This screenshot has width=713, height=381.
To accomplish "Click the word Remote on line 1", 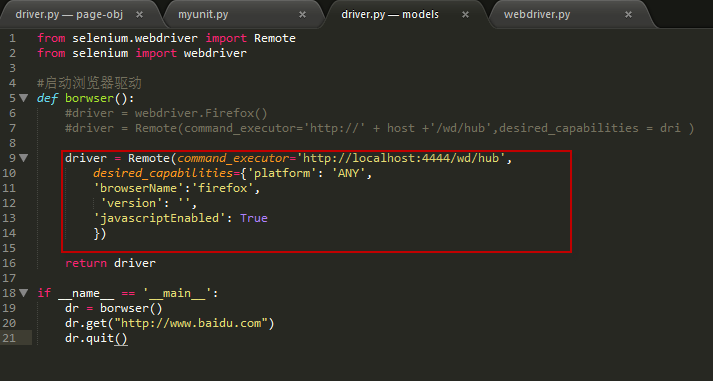I will point(275,38).
